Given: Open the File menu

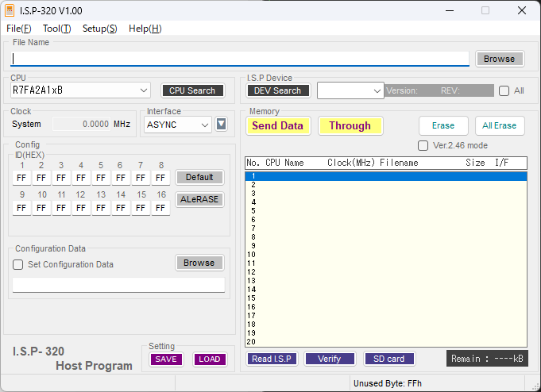Looking at the screenshot, I should coord(18,29).
